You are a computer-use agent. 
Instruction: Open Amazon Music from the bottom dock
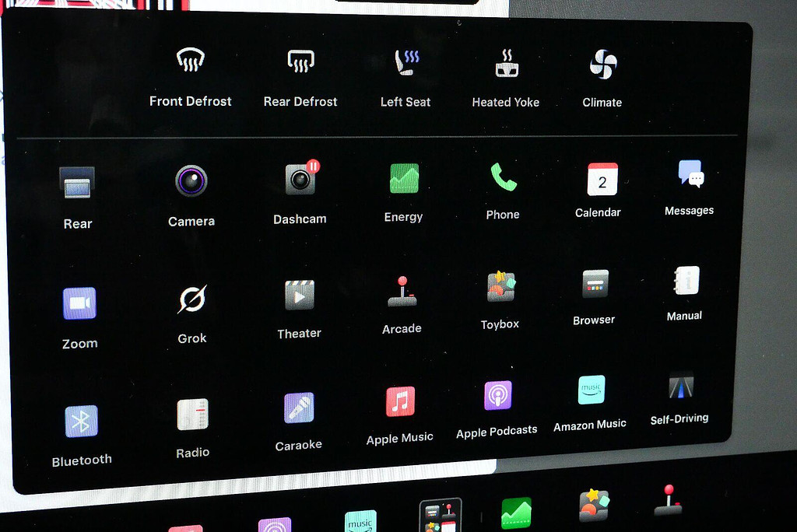[360, 521]
